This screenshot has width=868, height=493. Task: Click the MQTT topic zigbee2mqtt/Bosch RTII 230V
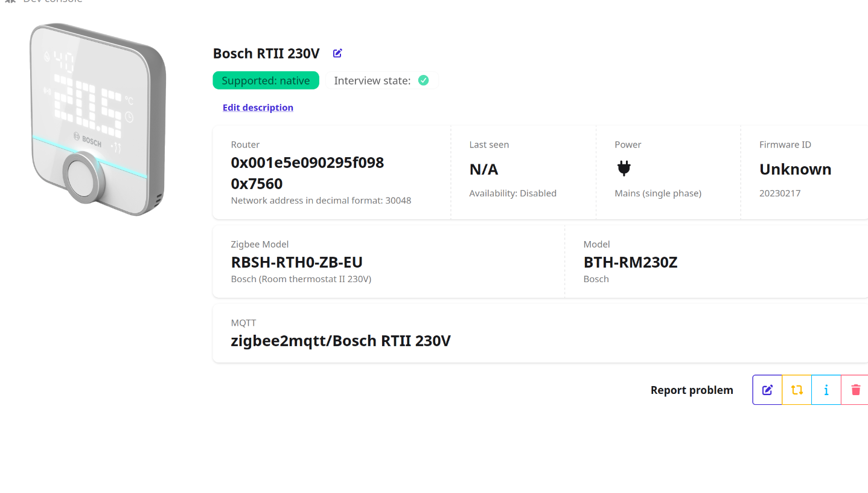(x=340, y=341)
